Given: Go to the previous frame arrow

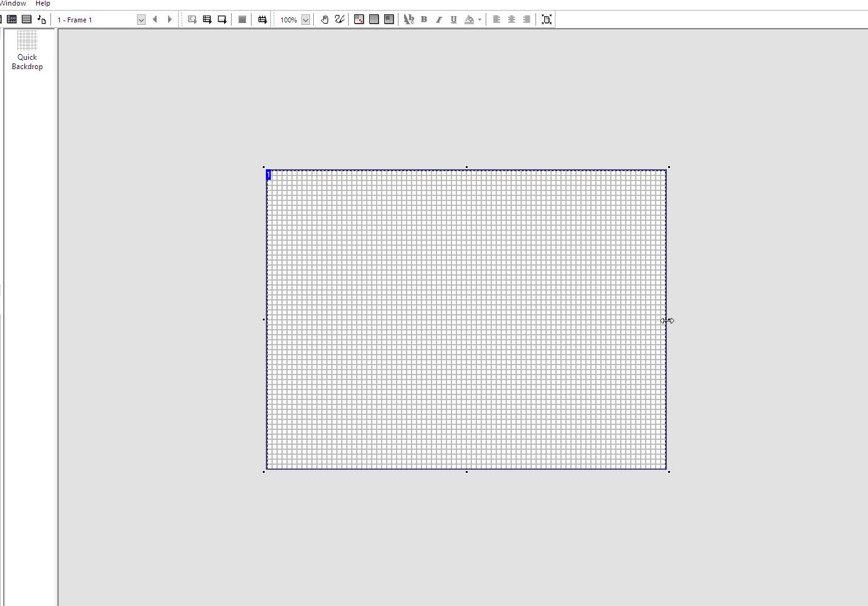Looking at the screenshot, I should pos(155,19).
